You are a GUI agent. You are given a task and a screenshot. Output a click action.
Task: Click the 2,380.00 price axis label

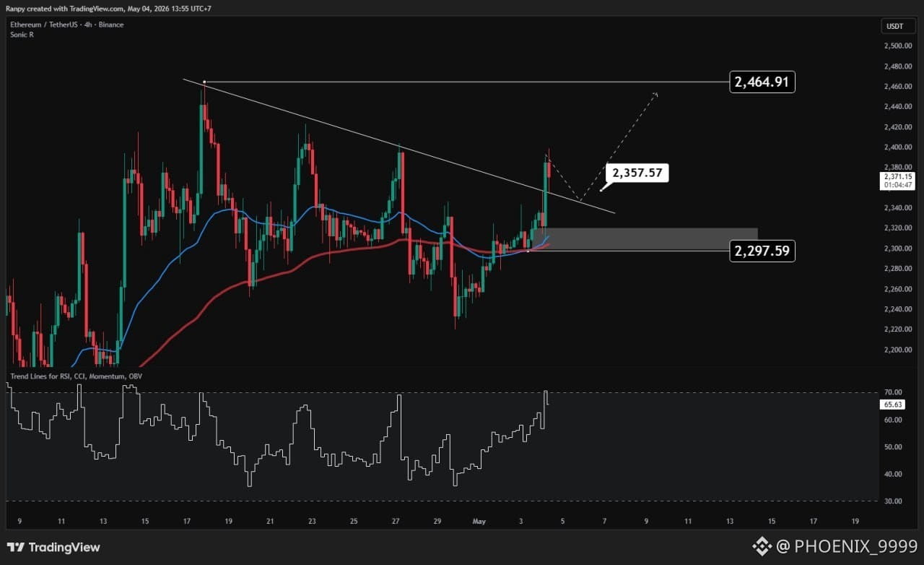897,168
